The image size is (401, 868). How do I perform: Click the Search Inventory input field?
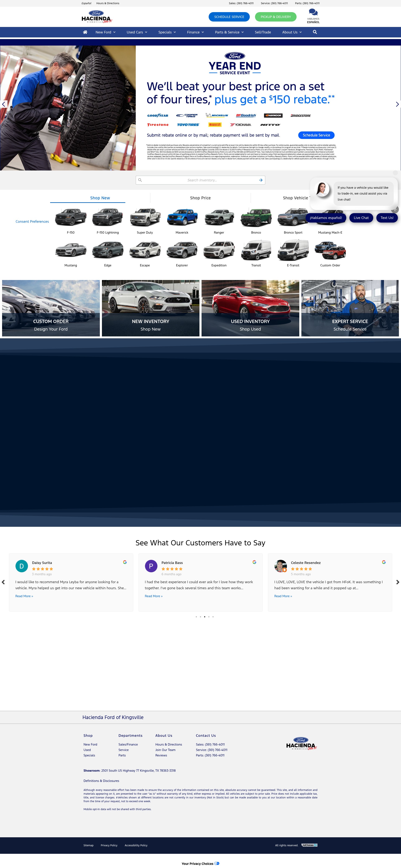click(x=200, y=180)
